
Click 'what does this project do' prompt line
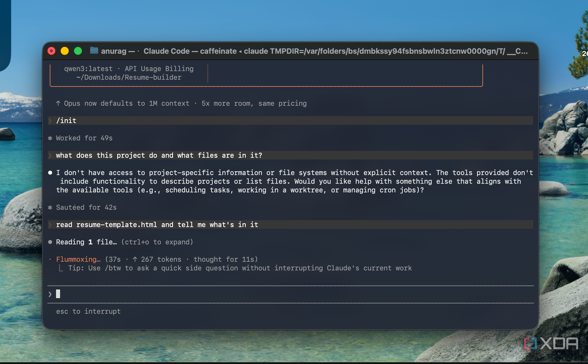click(x=291, y=155)
